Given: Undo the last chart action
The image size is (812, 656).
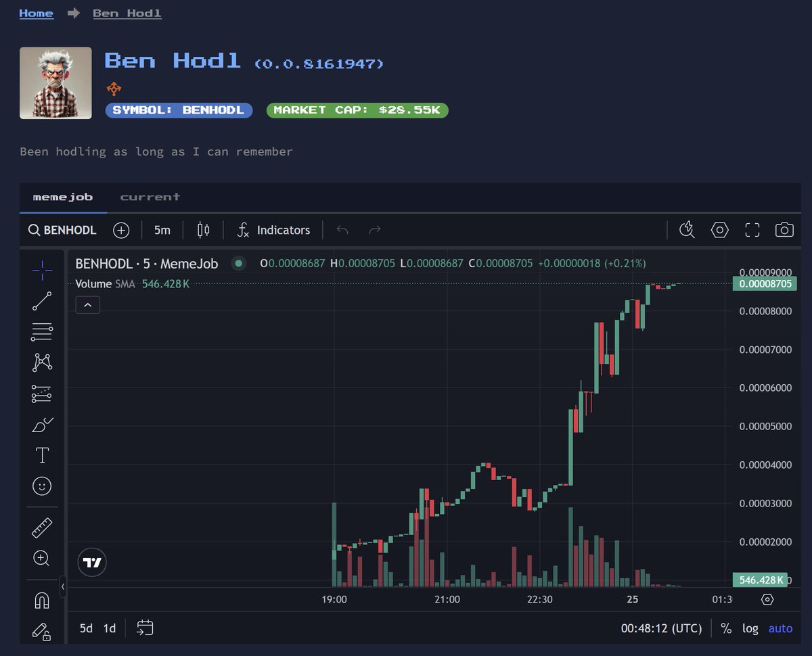Looking at the screenshot, I should pyautogui.click(x=342, y=230).
